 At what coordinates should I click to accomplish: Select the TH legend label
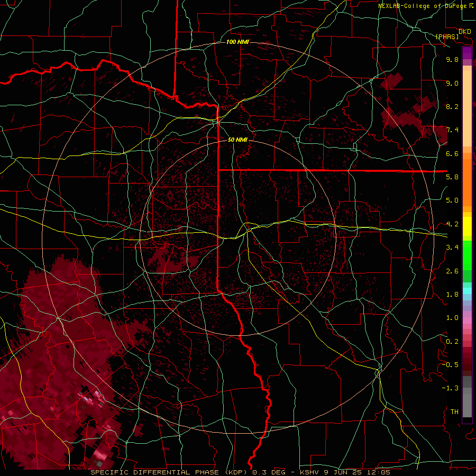[x=454, y=412]
